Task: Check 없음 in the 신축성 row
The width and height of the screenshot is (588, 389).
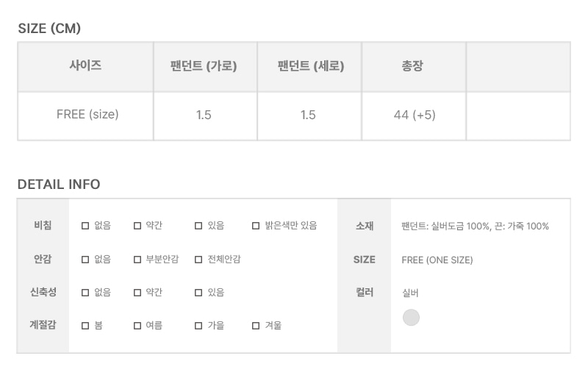Action: pos(85,292)
